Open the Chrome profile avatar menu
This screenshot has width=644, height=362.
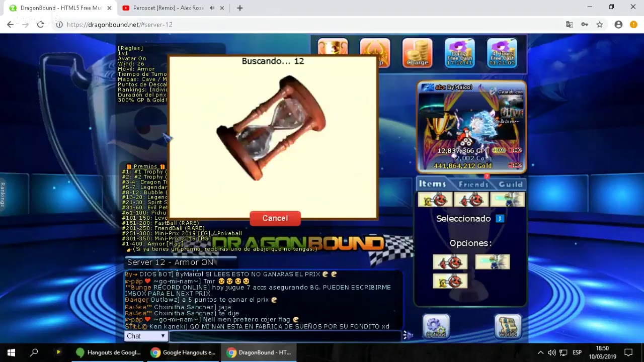coord(618,25)
